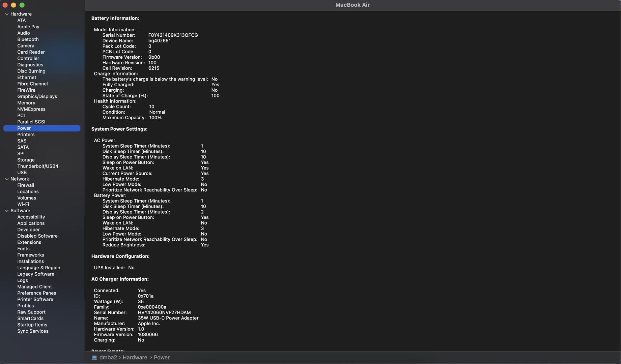Collapse the Software section chevron
The image size is (621, 364).
click(6, 211)
